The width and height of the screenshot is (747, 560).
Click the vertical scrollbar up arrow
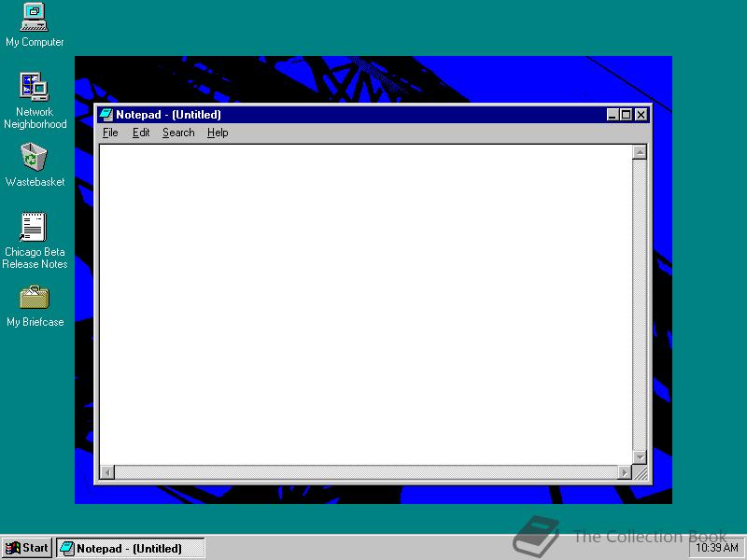click(x=640, y=152)
